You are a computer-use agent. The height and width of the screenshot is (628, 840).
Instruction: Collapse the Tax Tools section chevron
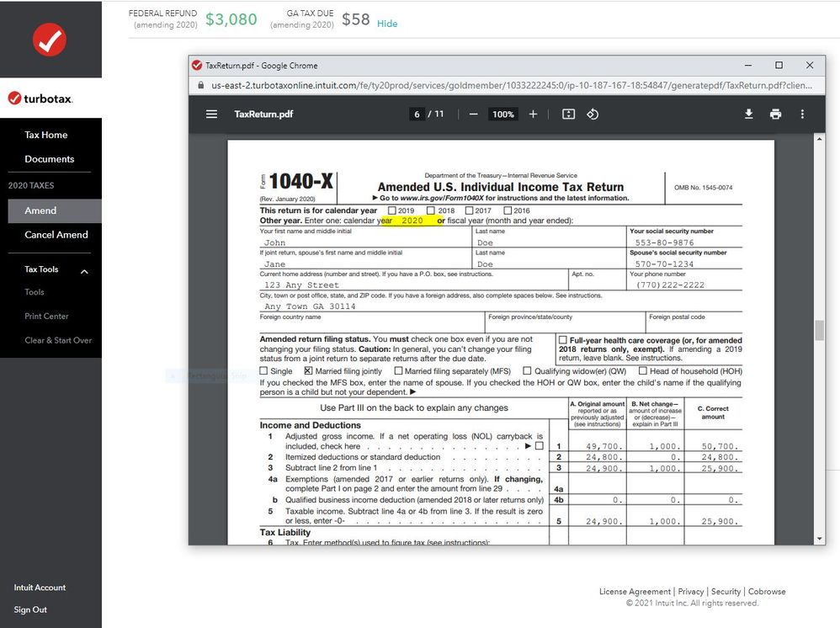(84, 272)
